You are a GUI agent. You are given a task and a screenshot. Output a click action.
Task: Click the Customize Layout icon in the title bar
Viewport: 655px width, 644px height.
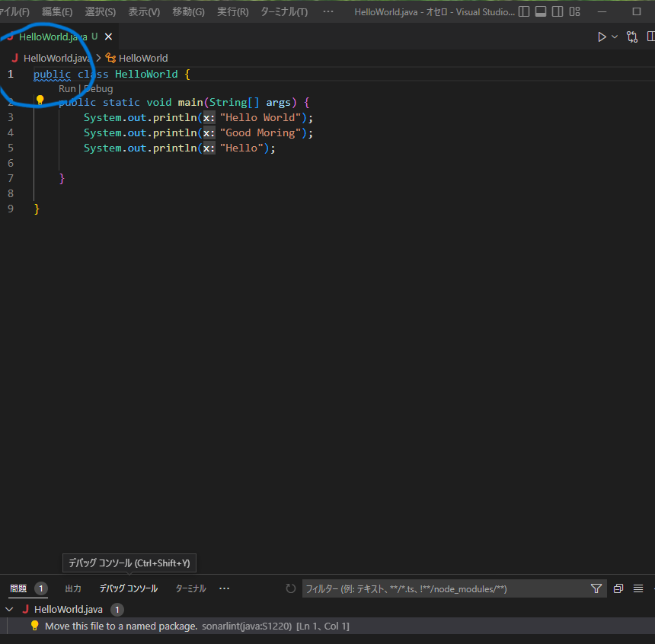point(574,11)
